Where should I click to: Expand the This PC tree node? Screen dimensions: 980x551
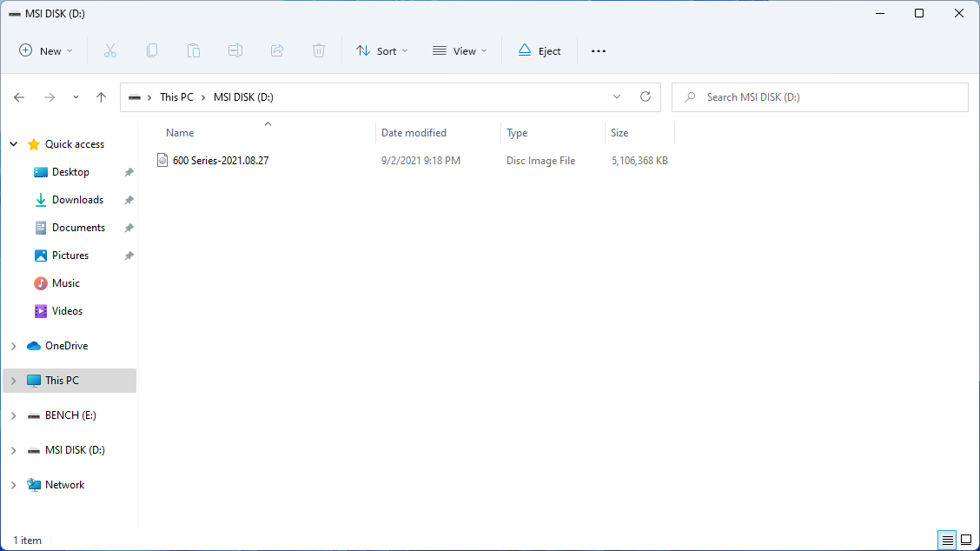pyautogui.click(x=14, y=381)
